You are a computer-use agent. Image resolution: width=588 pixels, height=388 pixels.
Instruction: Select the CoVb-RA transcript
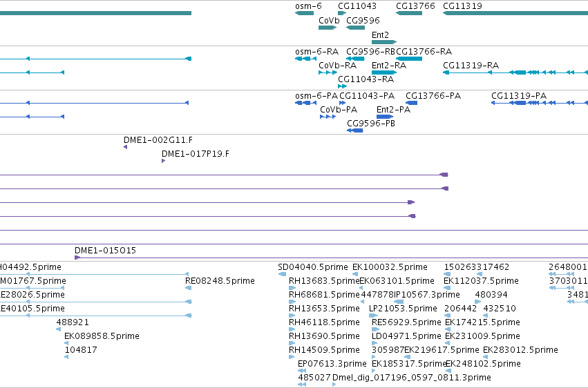328,72
